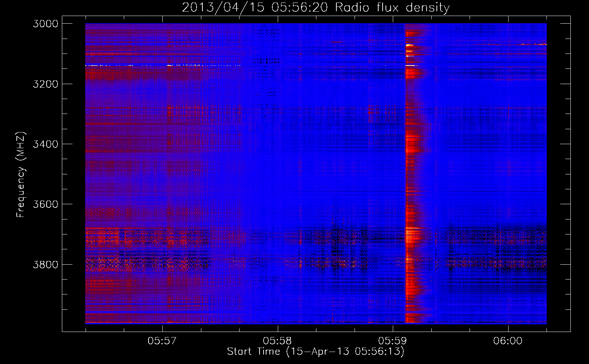The image size is (589, 364).
Task: Click the 3600 frequency tick label
Action: 46,204
